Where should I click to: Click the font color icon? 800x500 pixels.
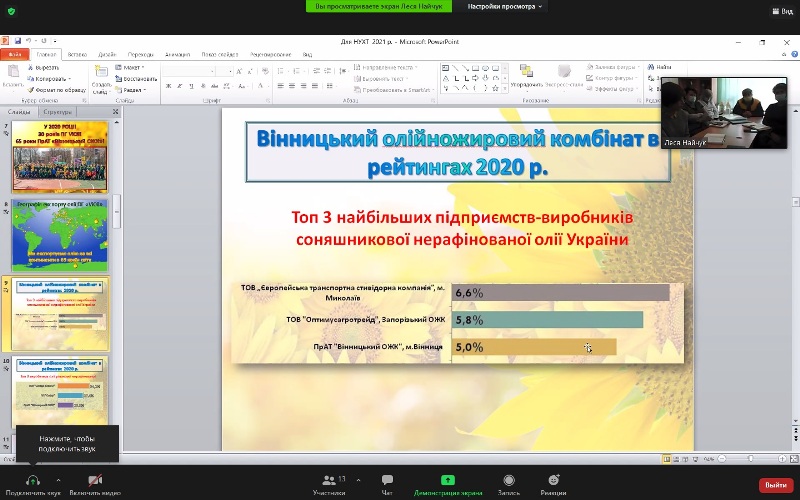260,86
